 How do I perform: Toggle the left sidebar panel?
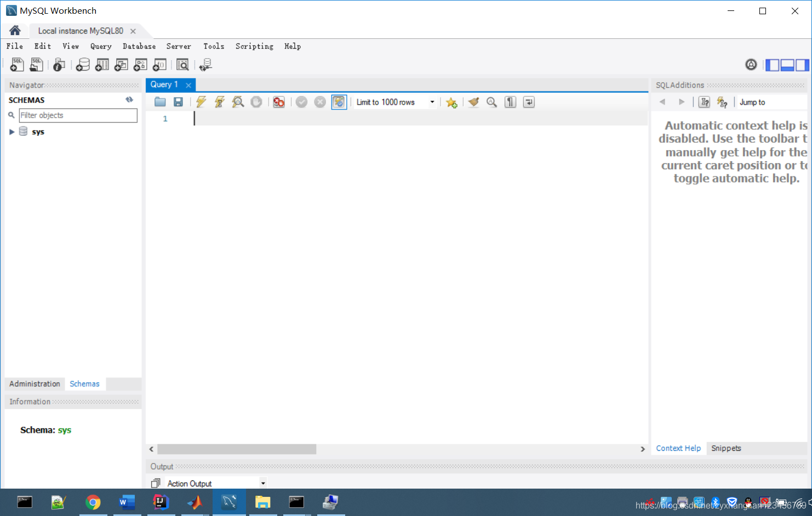tap(772, 65)
